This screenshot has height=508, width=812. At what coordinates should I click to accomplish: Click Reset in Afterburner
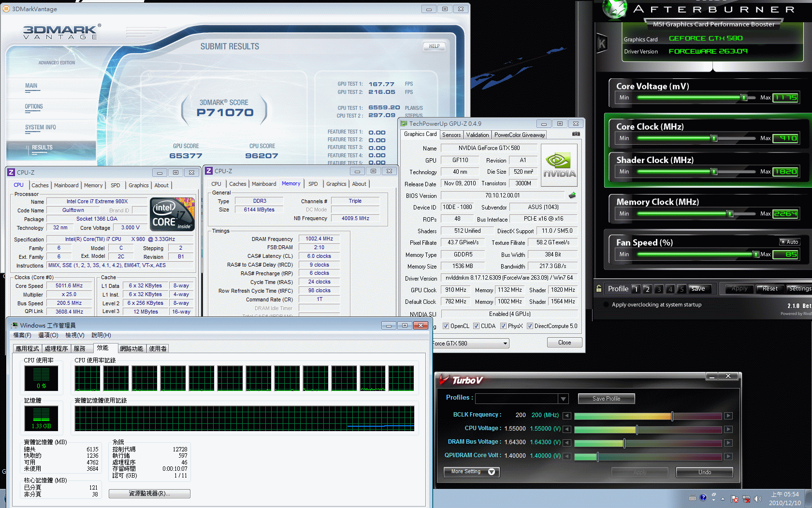click(x=770, y=289)
